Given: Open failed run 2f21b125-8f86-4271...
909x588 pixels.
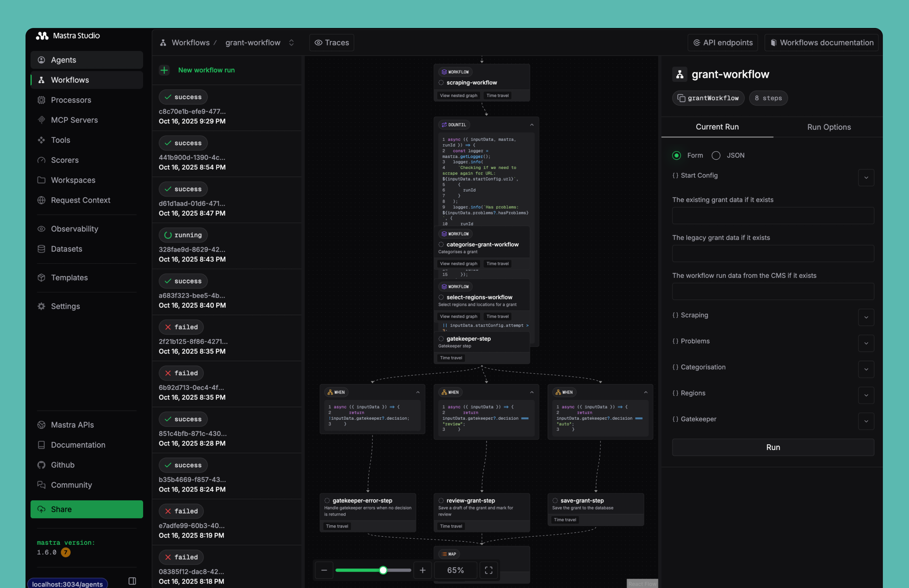Looking at the screenshot, I should (x=227, y=338).
